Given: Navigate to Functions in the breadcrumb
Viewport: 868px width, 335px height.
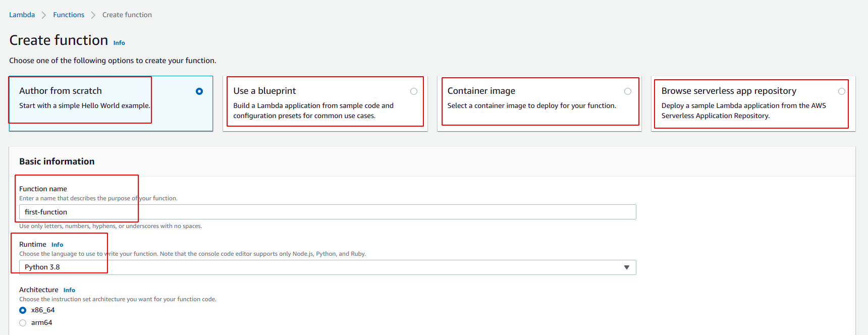Looking at the screenshot, I should (x=69, y=15).
